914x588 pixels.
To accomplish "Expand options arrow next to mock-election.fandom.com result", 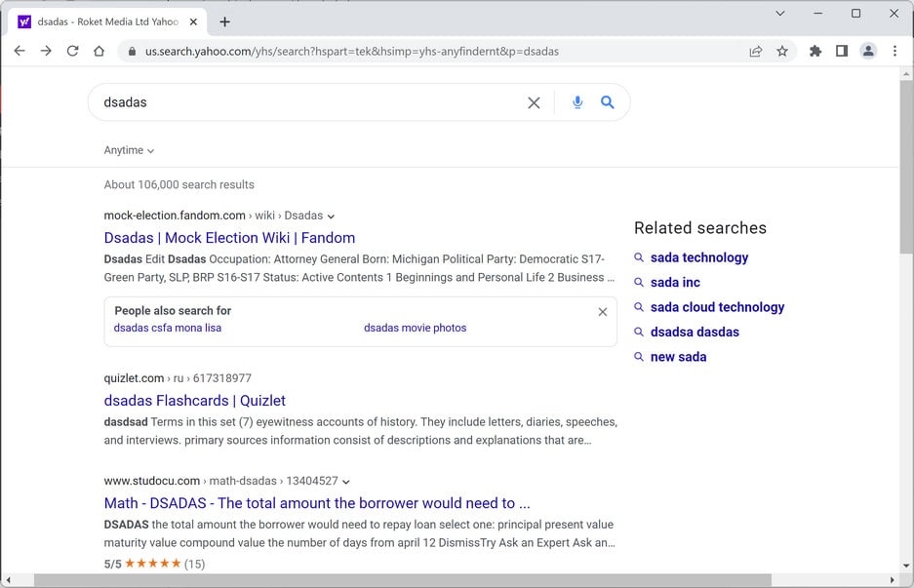I will pyautogui.click(x=332, y=216).
